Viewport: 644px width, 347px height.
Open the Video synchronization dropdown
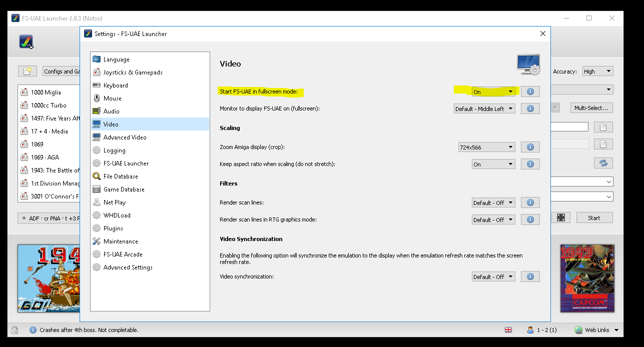pyautogui.click(x=493, y=276)
